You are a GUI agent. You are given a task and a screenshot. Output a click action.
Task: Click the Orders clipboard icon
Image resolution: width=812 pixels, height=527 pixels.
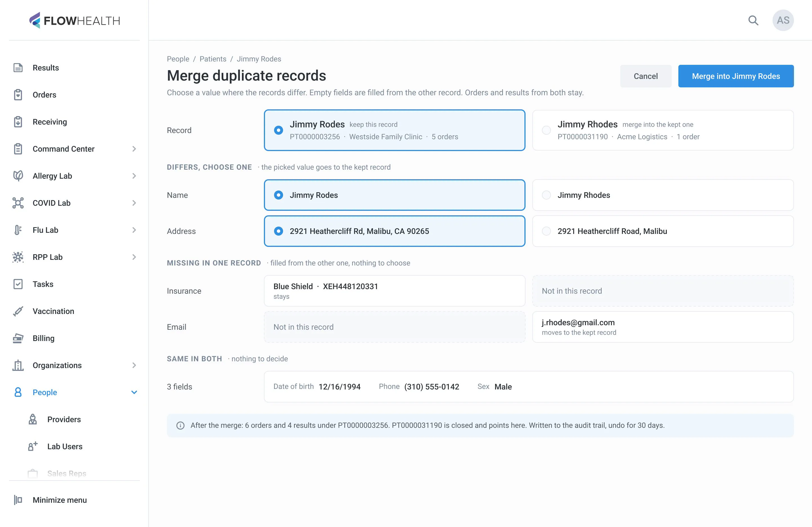pyautogui.click(x=18, y=94)
